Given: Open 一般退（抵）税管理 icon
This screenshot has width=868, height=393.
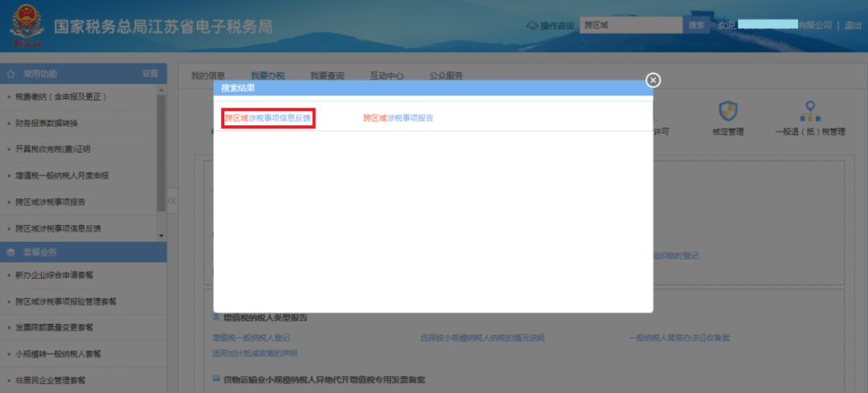Looking at the screenshot, I should 810,111.
